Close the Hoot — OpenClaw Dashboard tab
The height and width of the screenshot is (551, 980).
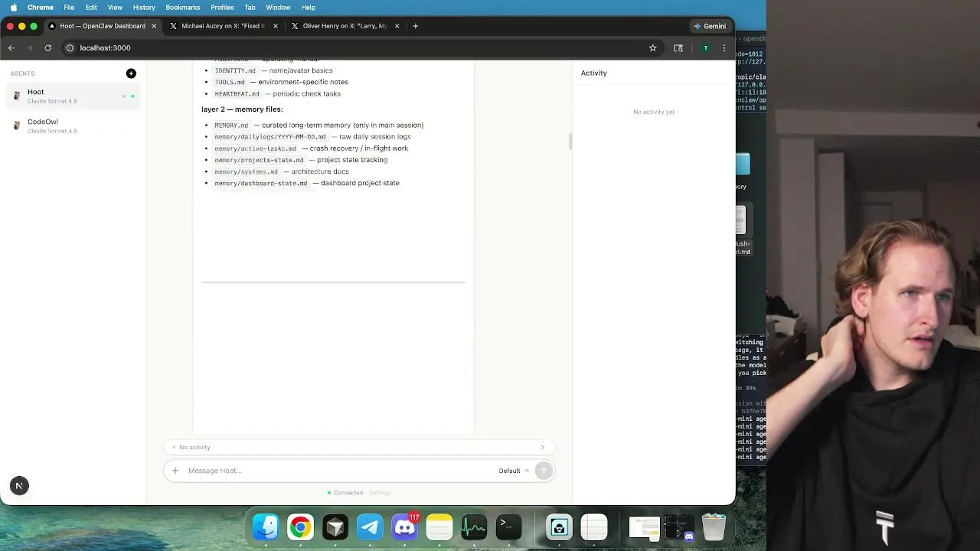pos(154,26)
